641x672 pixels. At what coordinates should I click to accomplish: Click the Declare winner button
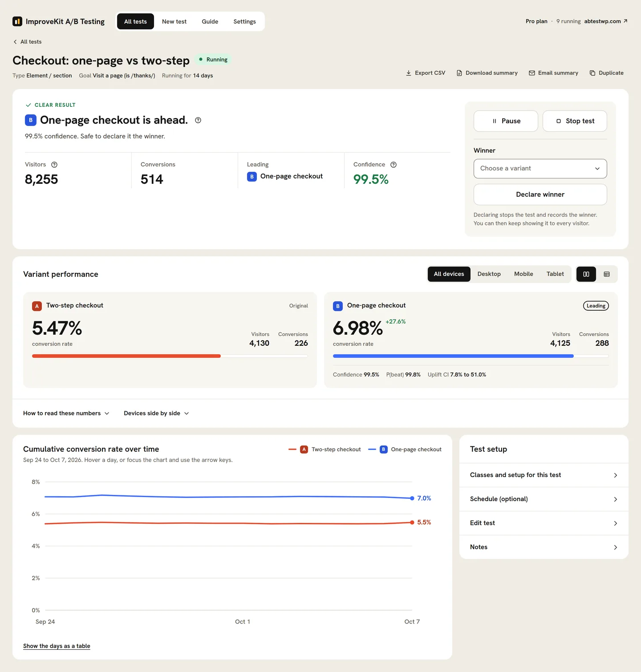click(540, 194)
